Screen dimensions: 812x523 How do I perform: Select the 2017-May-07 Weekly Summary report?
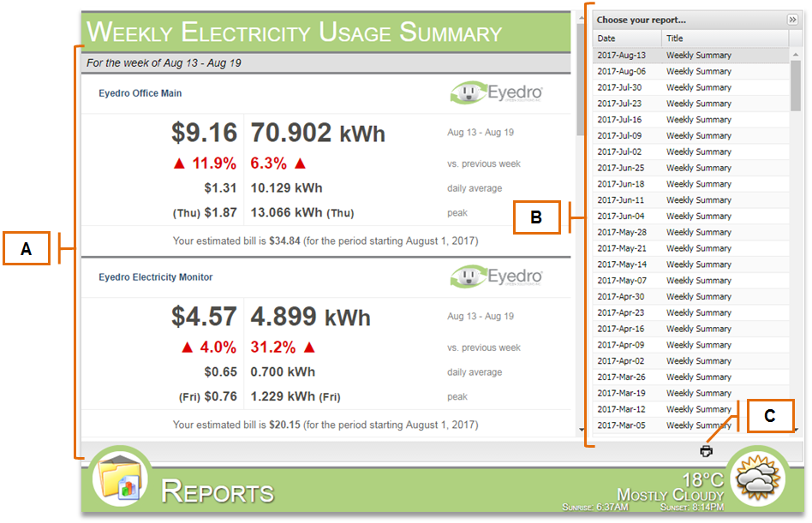[x=691, y=280]
